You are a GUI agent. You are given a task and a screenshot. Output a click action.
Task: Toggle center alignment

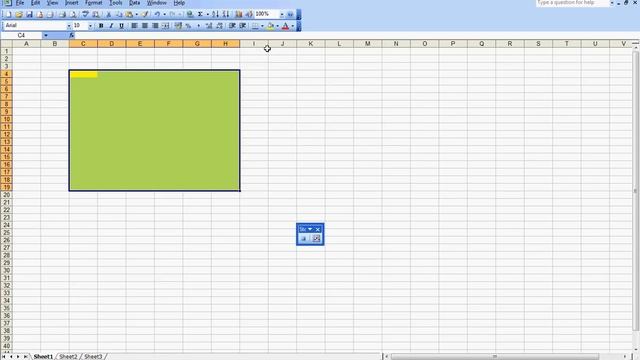pyautogui.click(x=144, y=26)
